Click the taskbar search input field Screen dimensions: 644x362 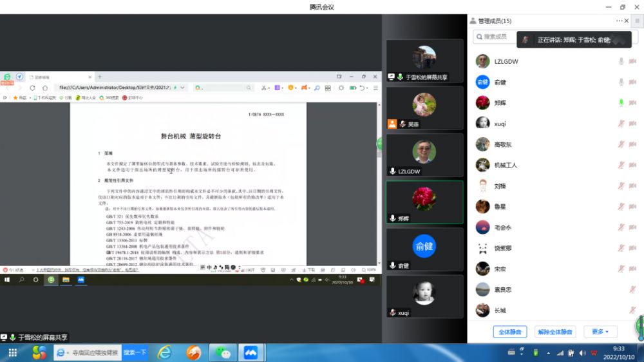point(88,352)
